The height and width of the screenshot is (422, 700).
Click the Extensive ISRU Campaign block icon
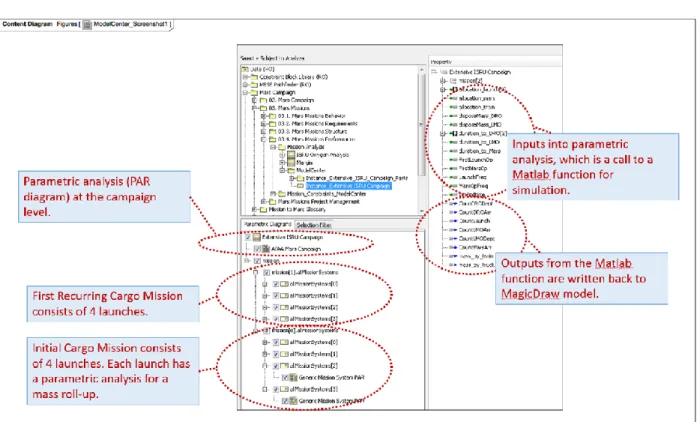click(256, 237)
